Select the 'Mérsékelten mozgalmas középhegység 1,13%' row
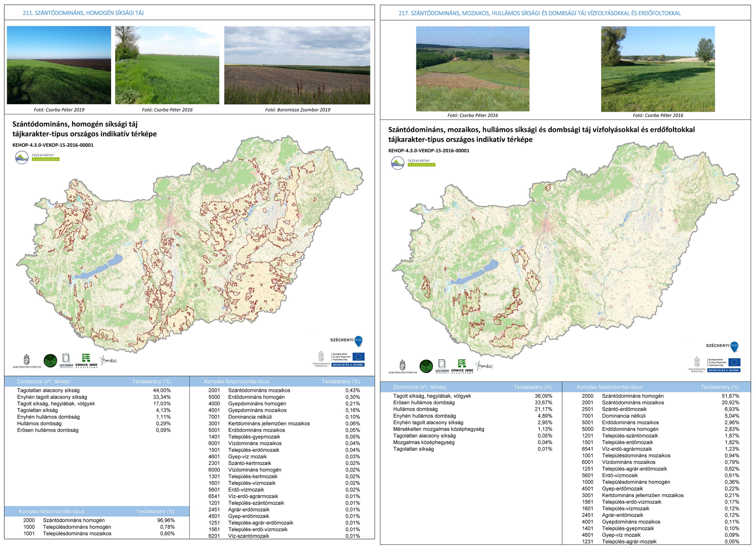756x550 pixels. pyautogui.click(x=473, y=429)
